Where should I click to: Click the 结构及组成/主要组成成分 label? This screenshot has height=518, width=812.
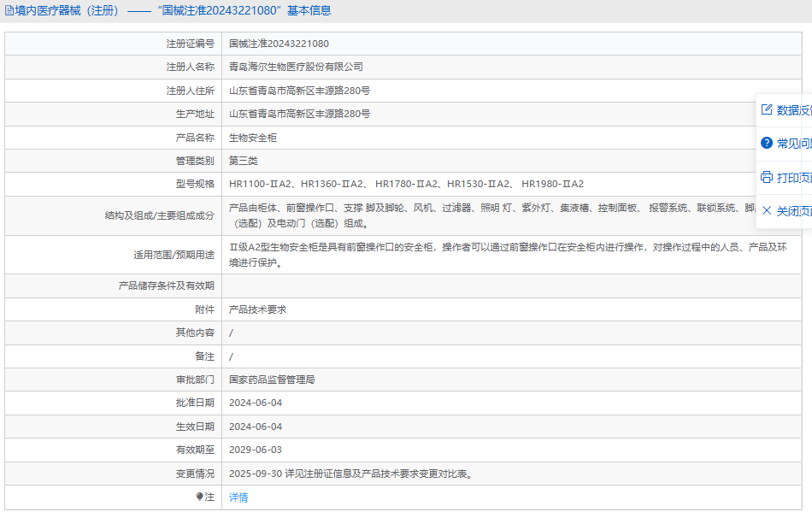point(160,215)
